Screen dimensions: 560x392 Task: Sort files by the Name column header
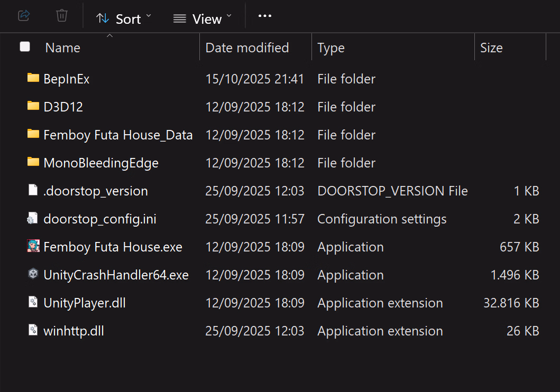(x=62, y=48)
